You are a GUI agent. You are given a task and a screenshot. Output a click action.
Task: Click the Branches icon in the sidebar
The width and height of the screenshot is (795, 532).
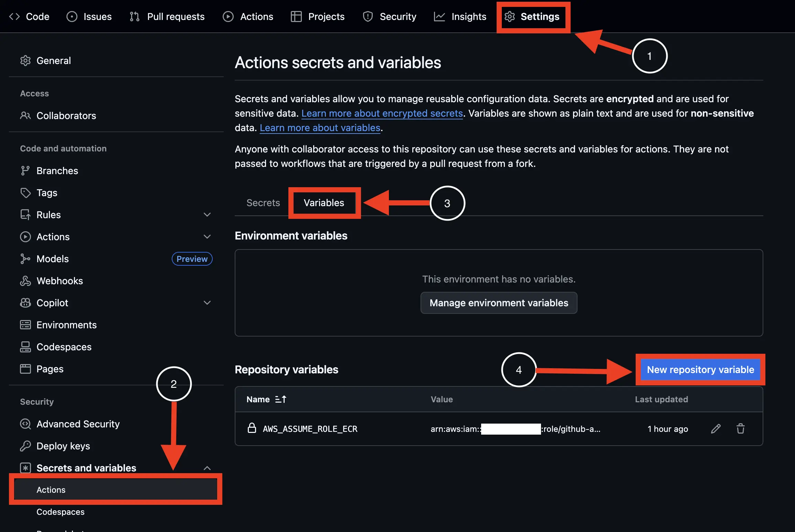tap(25, 170)
